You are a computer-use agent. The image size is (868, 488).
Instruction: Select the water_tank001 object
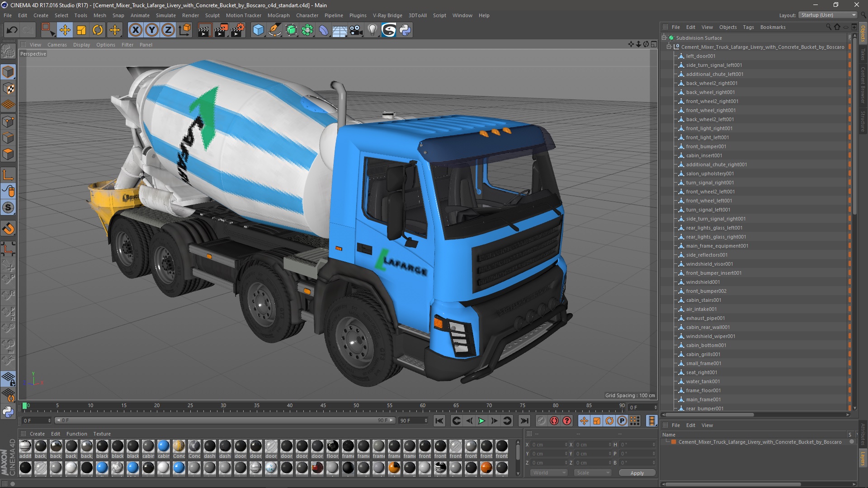(703, 381)
